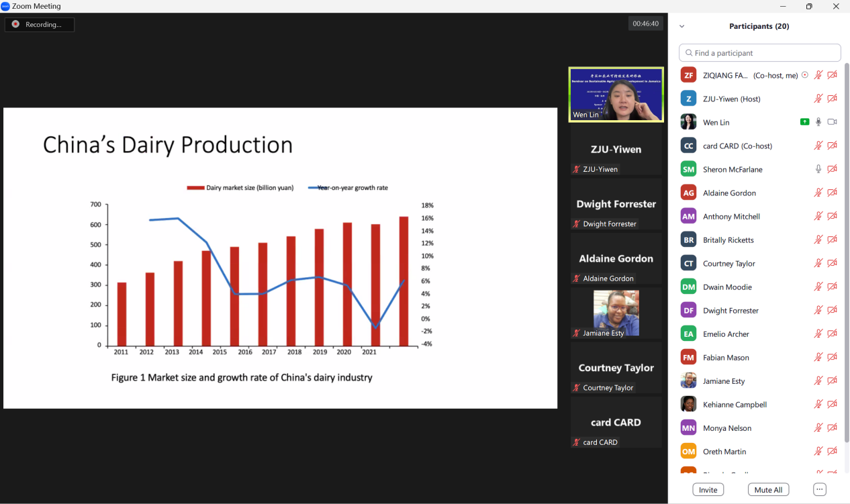The height and width of the screenshot is (504, 850).
Task: Toggle card CARD's muted microphone in list
Action: click(x=818, y=146)
